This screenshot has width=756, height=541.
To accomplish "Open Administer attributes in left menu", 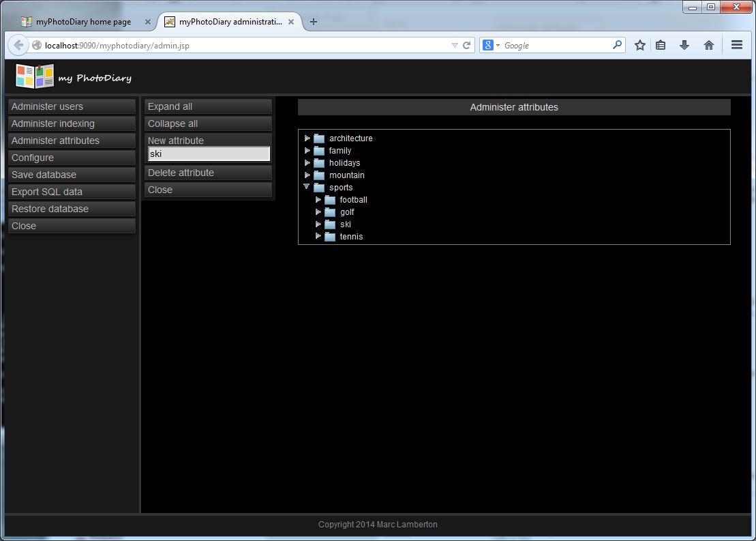I will 72,141.
